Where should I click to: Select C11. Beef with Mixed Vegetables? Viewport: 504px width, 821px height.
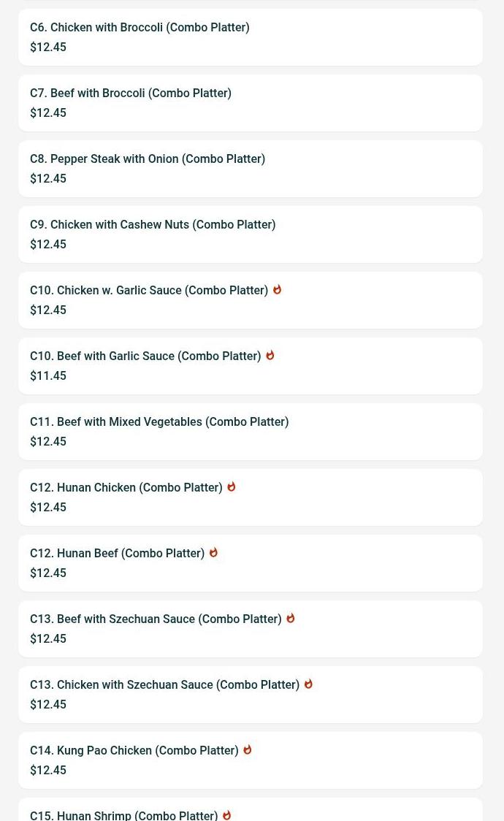pyautogui.click(x=159, y=422)
